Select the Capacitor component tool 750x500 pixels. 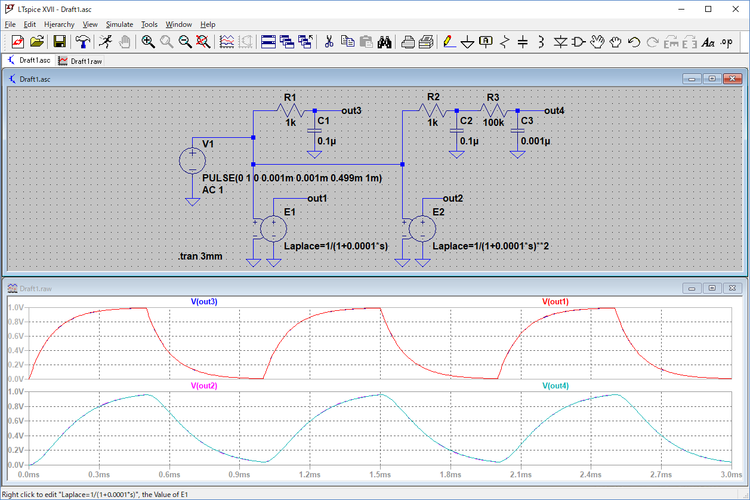(x=522, y=42)
